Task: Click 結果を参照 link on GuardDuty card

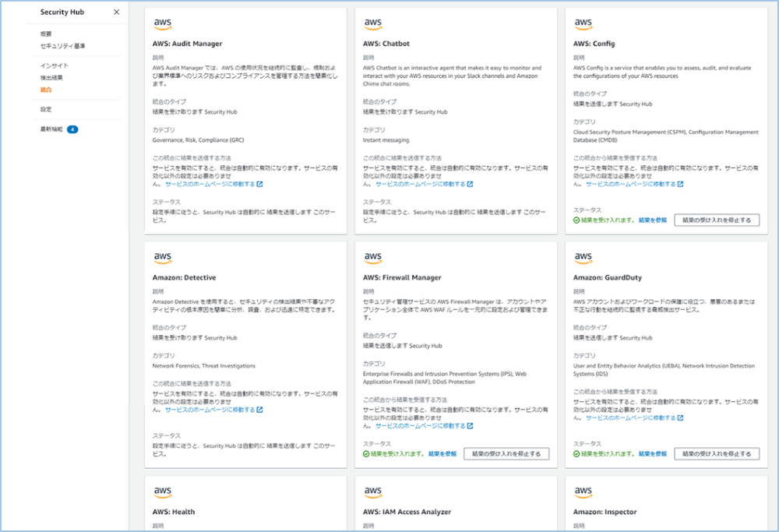Action: pyautogui.click(x=653, y=454)
